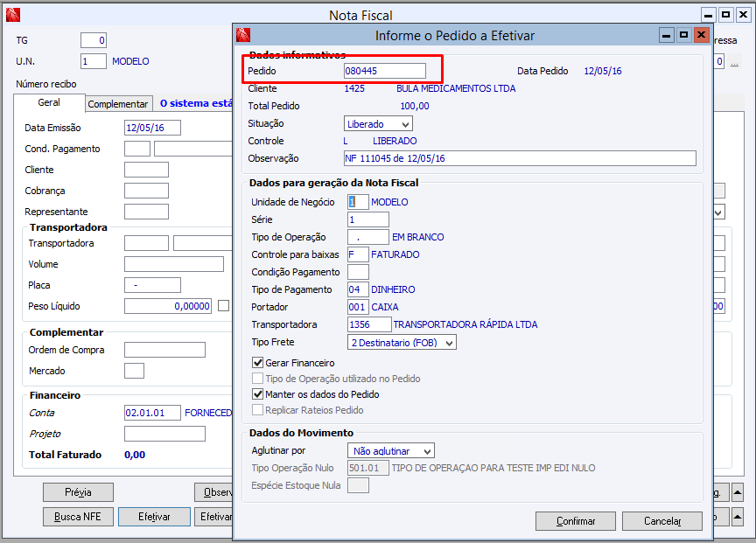The width and height of the screenshot is (756, 543).
Task: Click the Busca NFE button
Action: [78, 517]
